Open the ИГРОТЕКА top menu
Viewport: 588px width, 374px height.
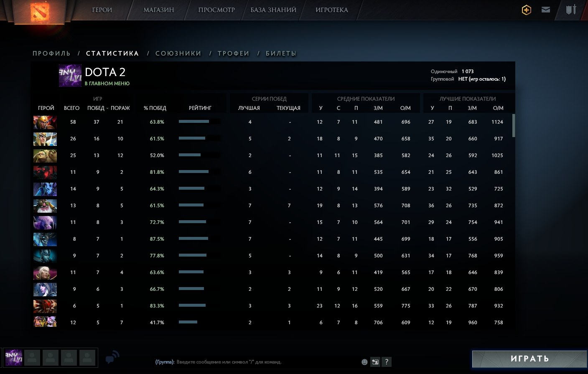click(332, 10)
